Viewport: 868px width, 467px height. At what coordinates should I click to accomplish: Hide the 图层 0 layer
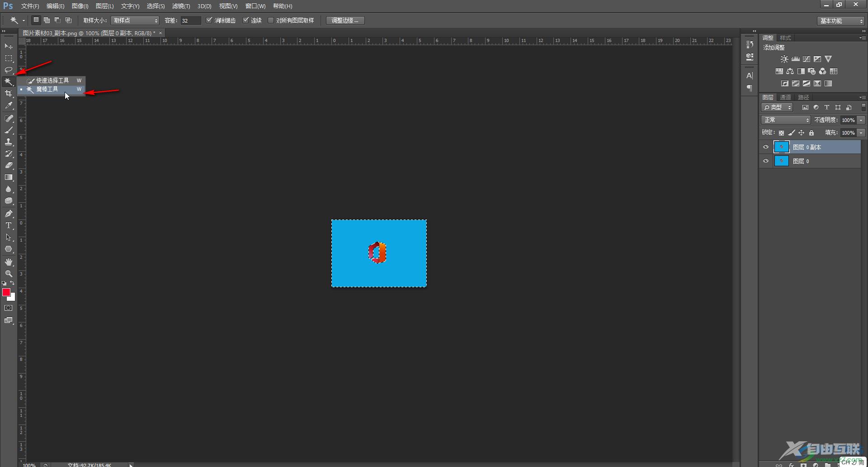(x=766, y=161)
